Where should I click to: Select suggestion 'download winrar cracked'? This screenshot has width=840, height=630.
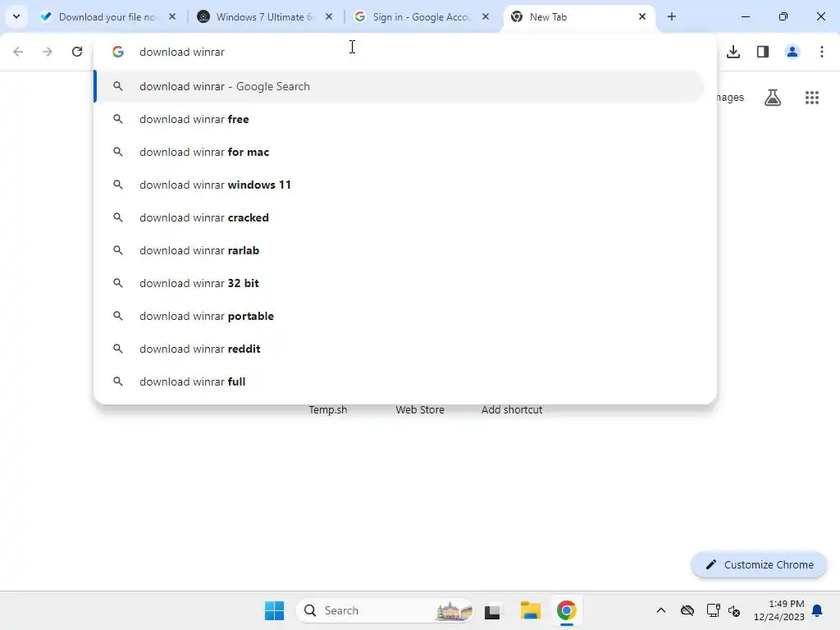(x=399, y=217)
